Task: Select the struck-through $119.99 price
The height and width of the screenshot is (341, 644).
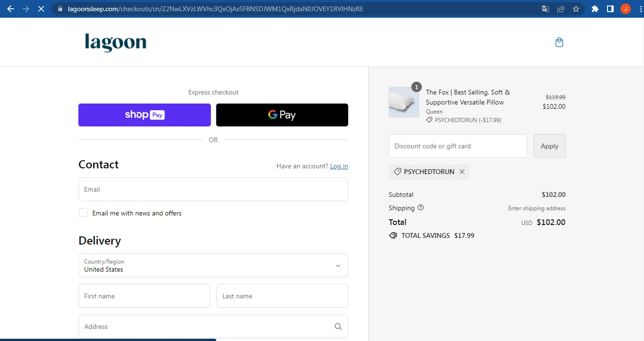Action: 556,97
